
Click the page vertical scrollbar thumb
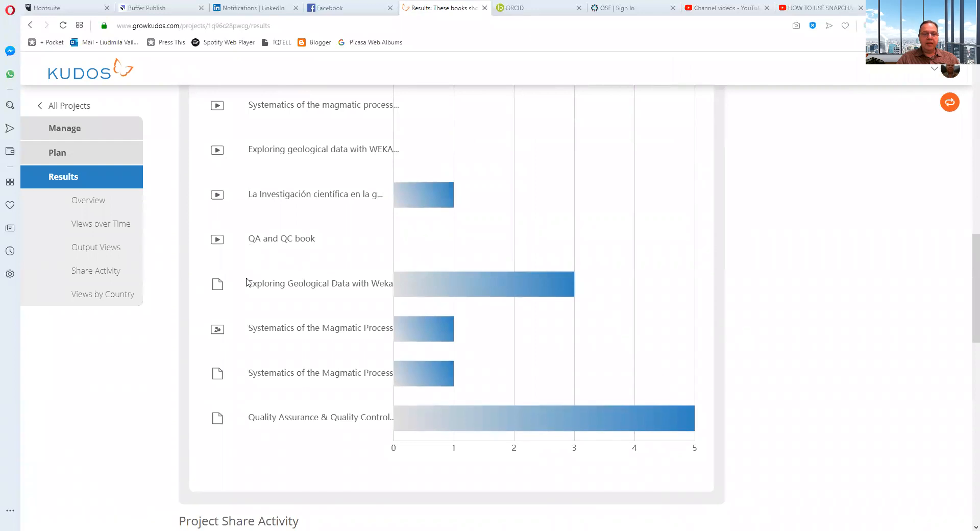tap(976, 288)
